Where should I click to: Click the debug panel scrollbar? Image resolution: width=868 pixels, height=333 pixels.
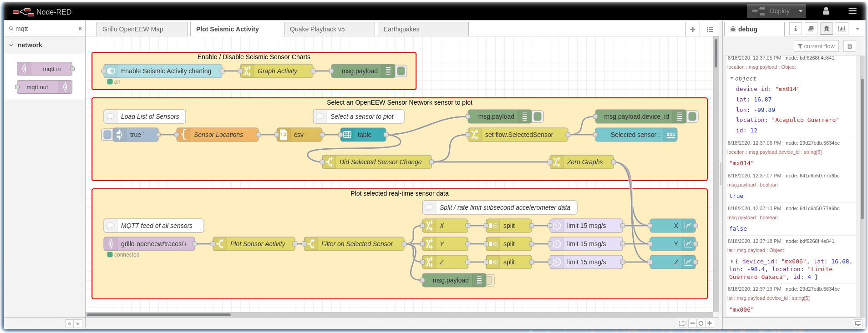coord(862,149)
